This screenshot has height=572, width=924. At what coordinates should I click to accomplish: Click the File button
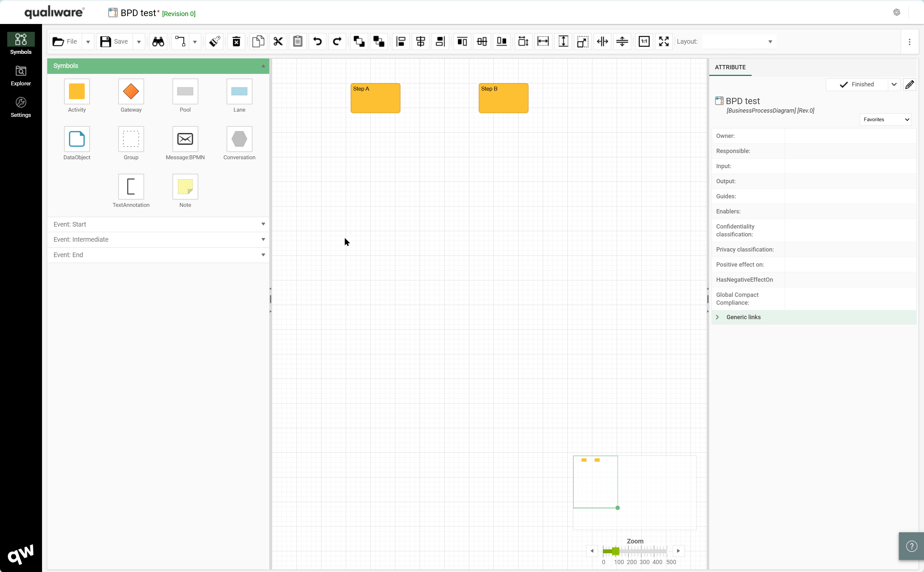point(65,42)
